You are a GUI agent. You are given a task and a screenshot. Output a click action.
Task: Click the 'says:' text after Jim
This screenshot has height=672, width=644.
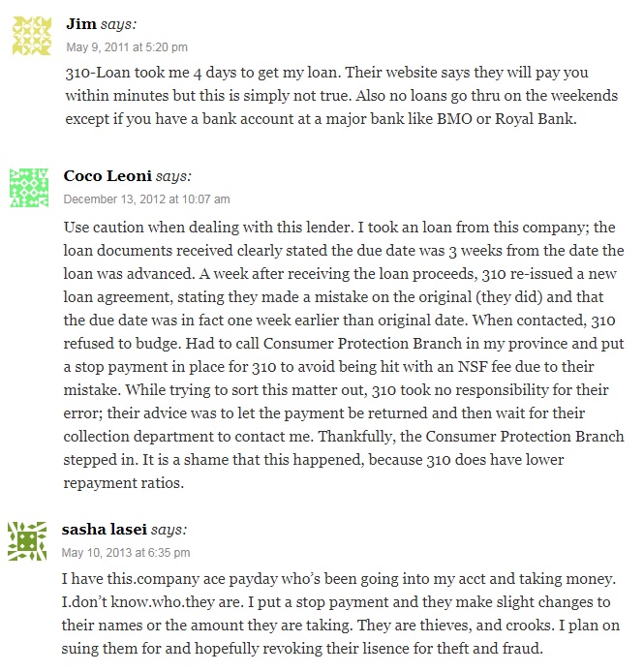click(x=118, y=24)
